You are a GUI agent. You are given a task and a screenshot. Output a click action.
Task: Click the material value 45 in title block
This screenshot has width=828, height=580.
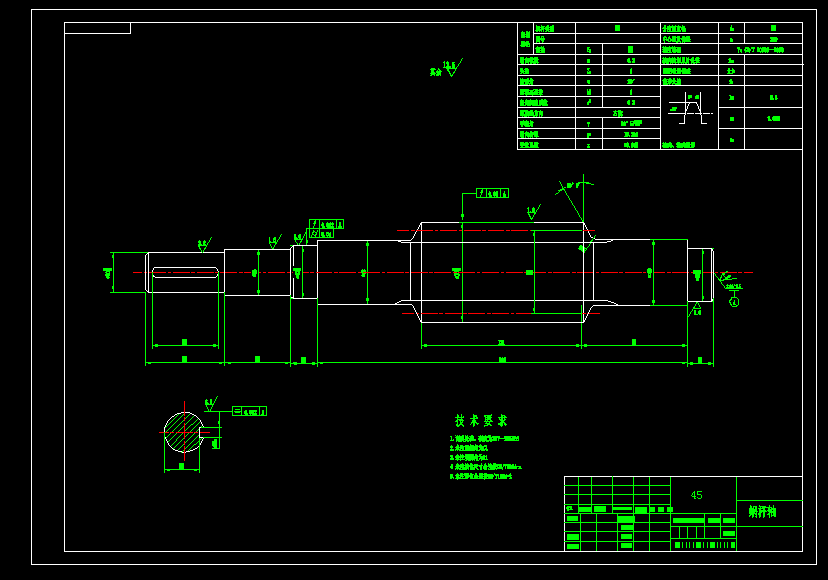coord(697,495)
